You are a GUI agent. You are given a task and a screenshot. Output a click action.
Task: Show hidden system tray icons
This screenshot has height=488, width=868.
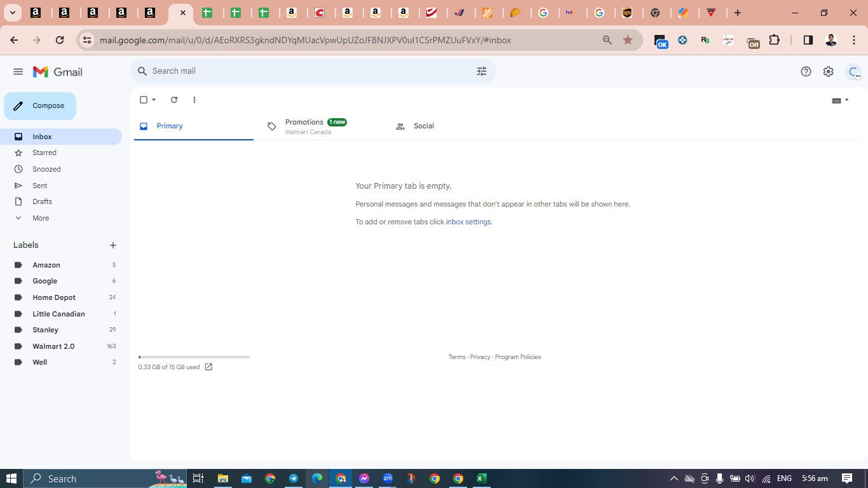tap(674, 478)
